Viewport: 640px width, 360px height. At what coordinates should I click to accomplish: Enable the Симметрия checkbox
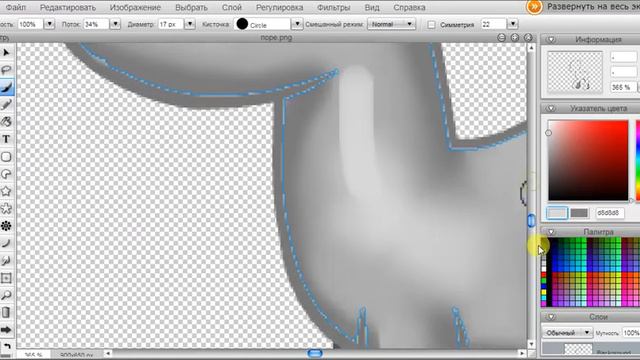click(x=431, y=25)
